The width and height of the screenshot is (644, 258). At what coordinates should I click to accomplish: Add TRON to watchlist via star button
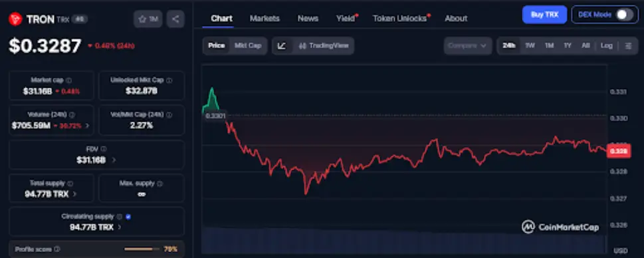tap(148, 19)
